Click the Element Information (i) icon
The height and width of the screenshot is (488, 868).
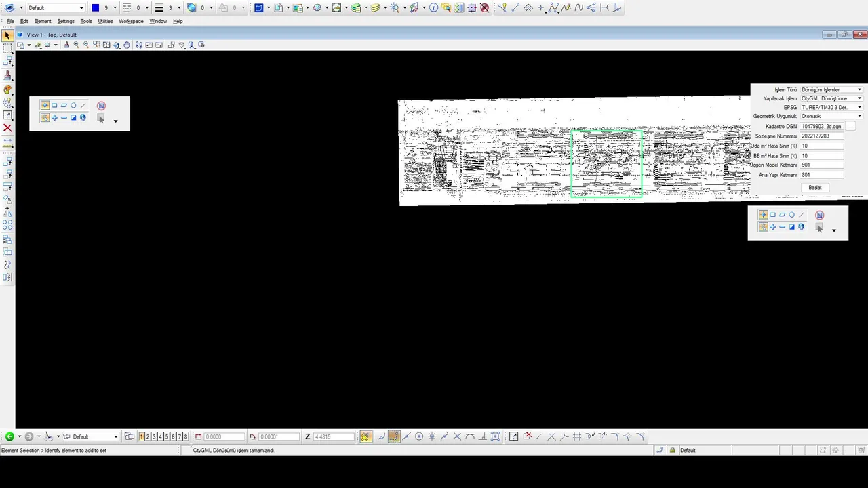pos(433,8)
